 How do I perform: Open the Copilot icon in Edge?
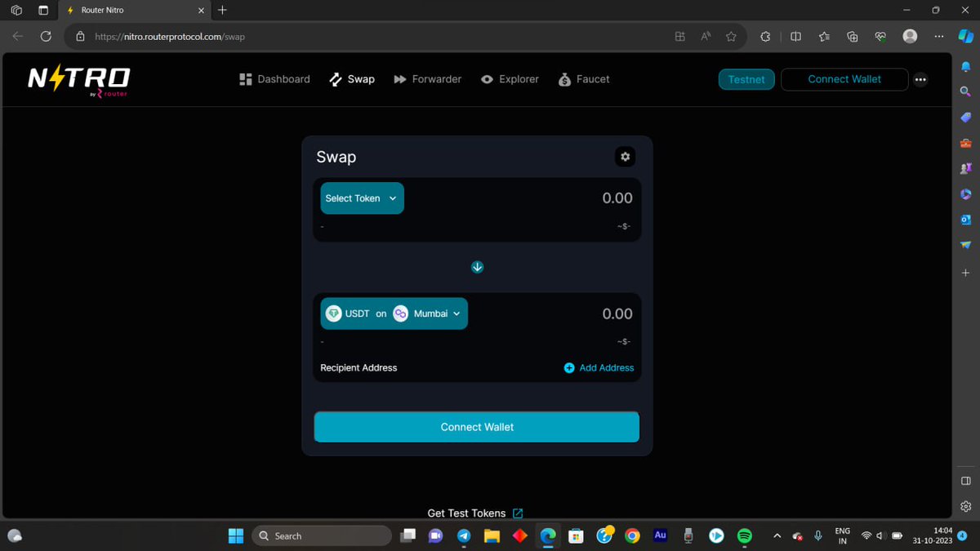click(965, 37)
